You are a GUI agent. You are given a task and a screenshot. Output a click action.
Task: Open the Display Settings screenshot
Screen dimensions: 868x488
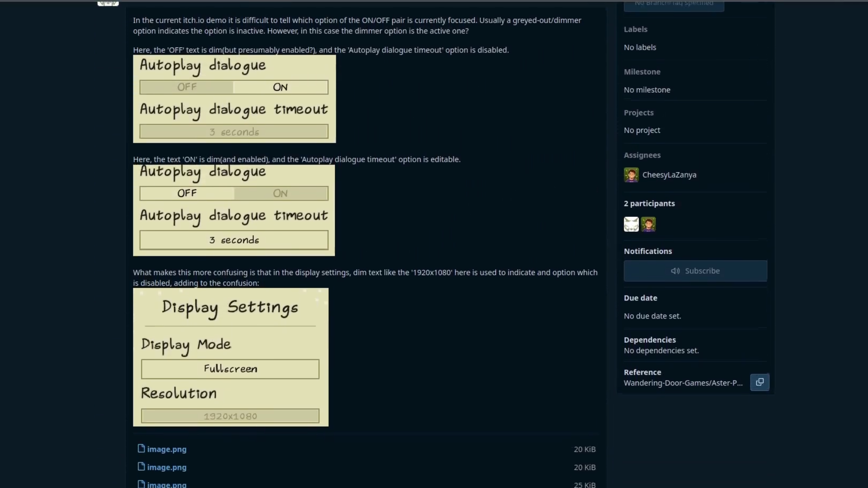[x=231, y=357]
